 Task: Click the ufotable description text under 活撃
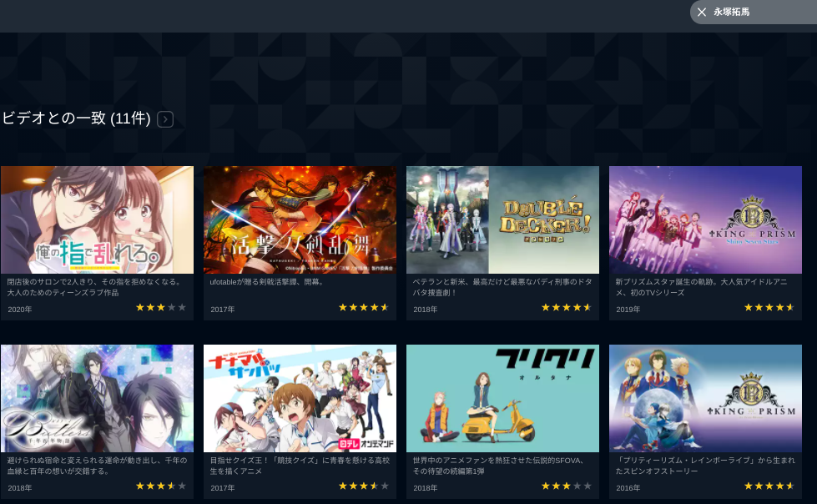point(267,282)
